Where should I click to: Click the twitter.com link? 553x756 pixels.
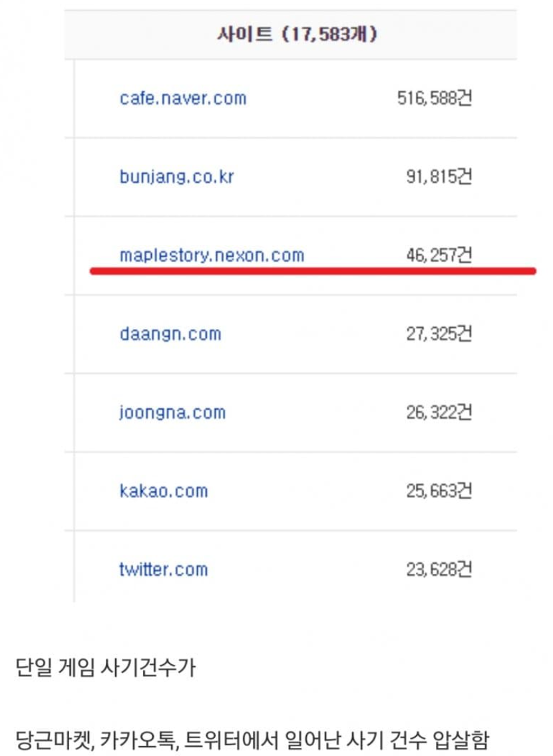point(164,570)
